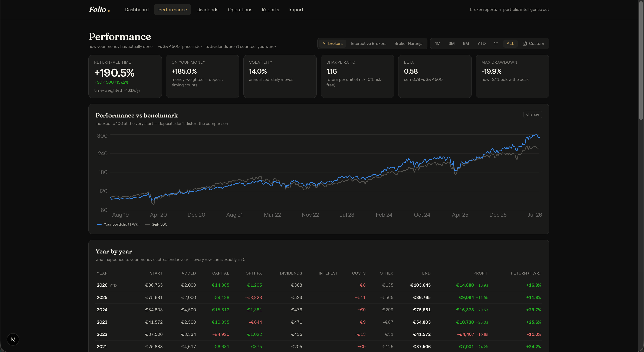Open the Import page

[x=296, y=10]
